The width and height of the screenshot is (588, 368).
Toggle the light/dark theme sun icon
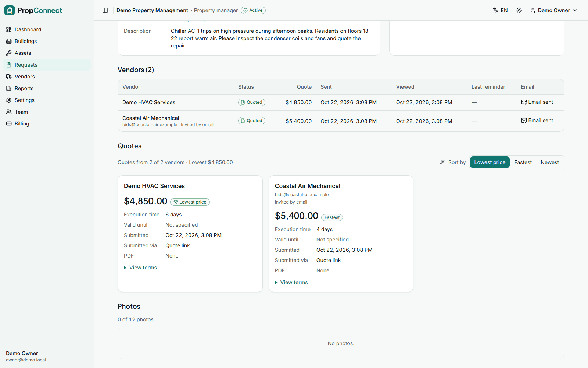(x=519, y=10)
